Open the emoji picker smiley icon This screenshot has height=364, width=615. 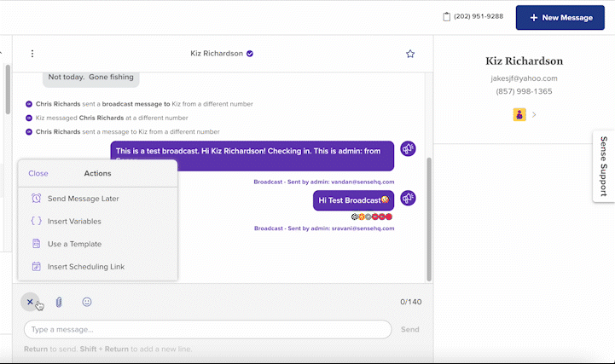coord(87,302)
